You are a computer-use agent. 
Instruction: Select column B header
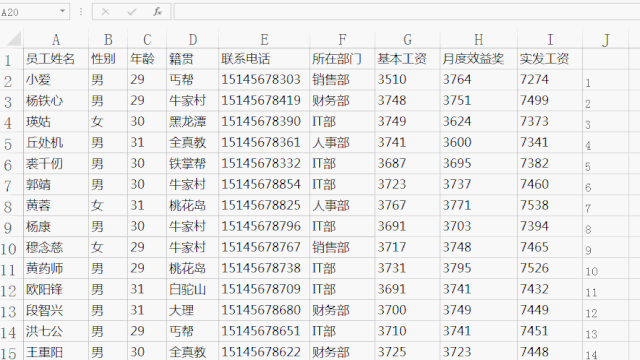click(x=108, y=40)
